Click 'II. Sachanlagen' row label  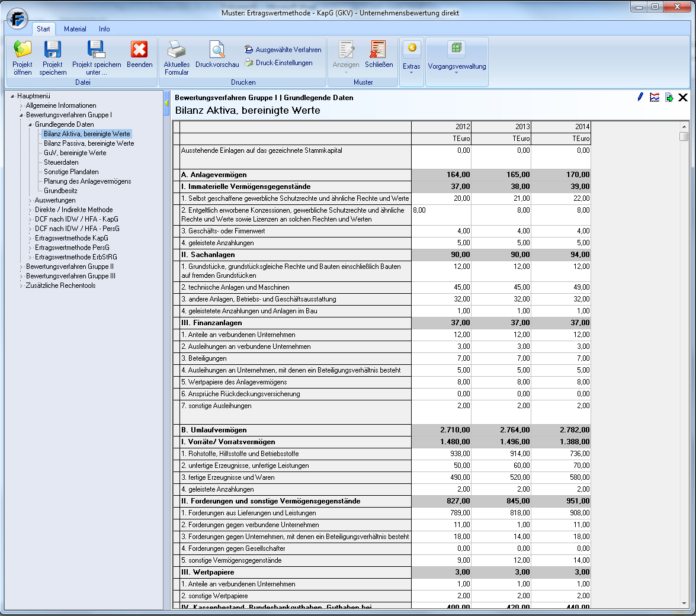pos(295,255)
